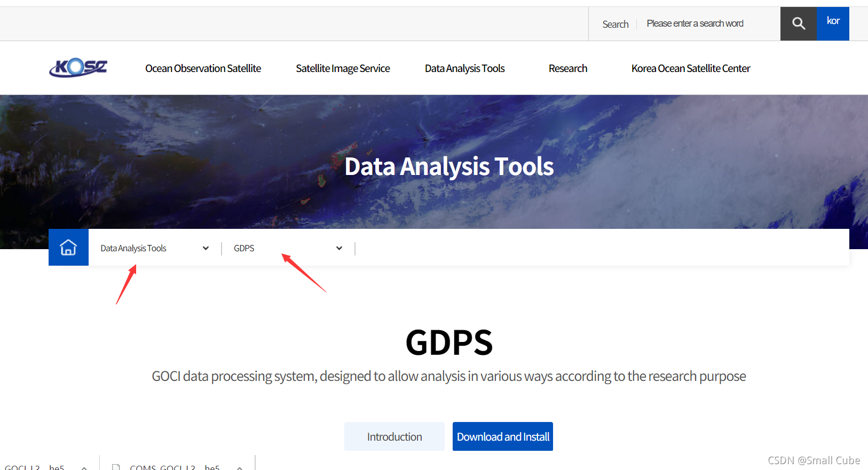
Task: Open Ocean Observation Satellite menu
Action: pos(203,68)
